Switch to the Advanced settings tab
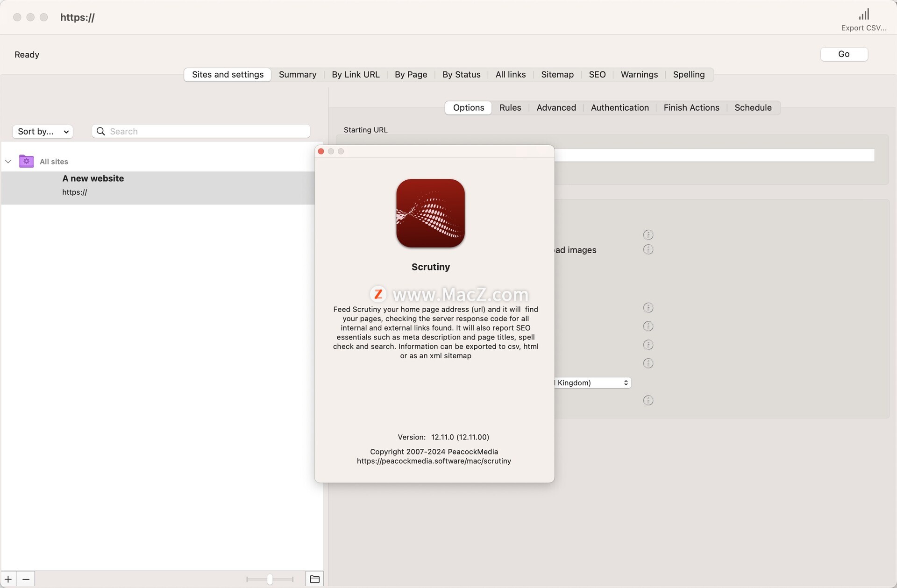This screenshot has height=588, width=897. pos(556,108)
